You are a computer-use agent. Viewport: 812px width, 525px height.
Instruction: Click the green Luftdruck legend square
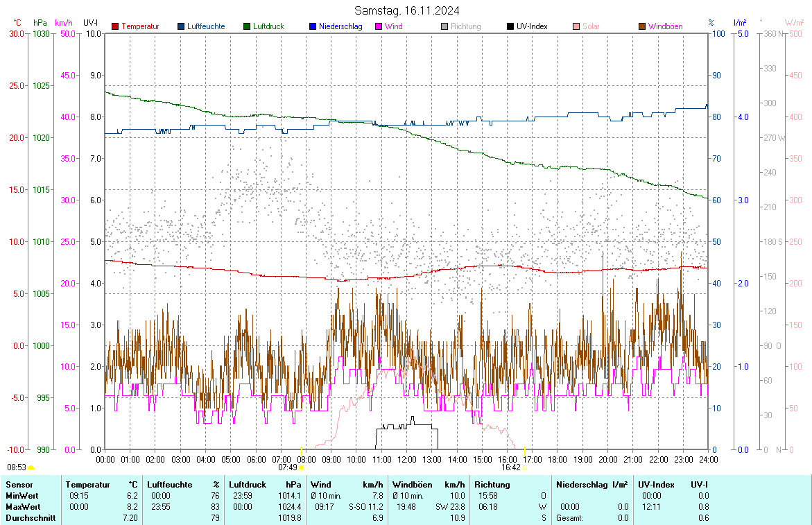(x=246, y=26)
